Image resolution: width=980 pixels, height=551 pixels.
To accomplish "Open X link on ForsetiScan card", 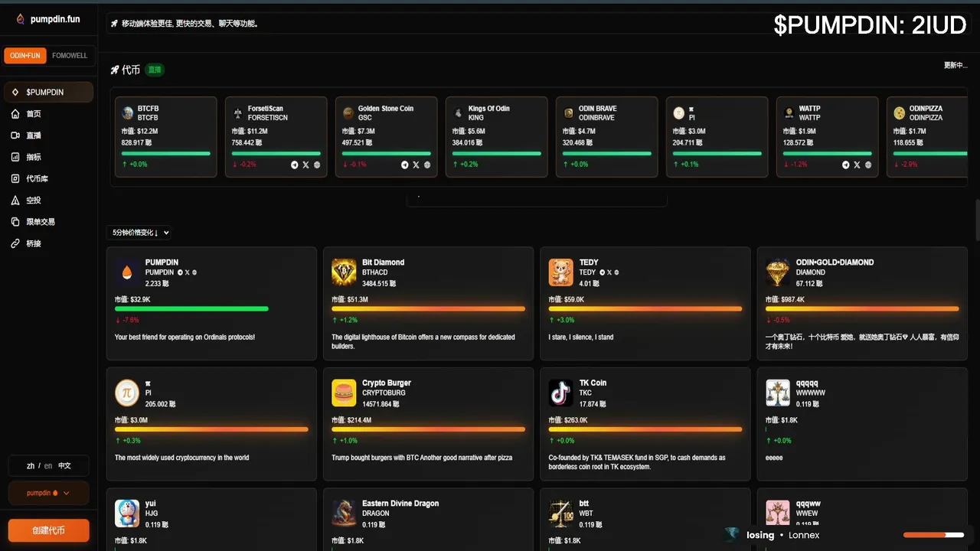I will (305, 165).
